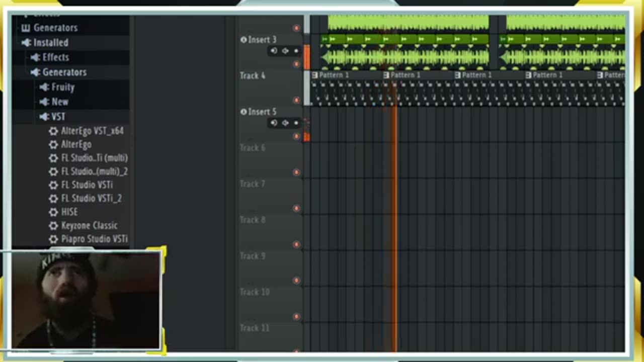The height and width of the screenshot is (362, 644).
Task: Select the Track 8 name label
Action: (x=253, y=220)
